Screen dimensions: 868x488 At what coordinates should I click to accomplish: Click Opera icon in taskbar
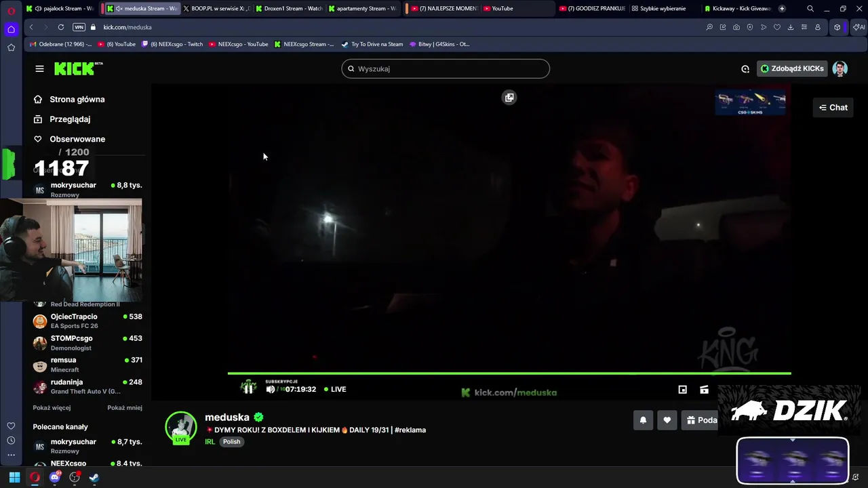[x=35, y=477]
